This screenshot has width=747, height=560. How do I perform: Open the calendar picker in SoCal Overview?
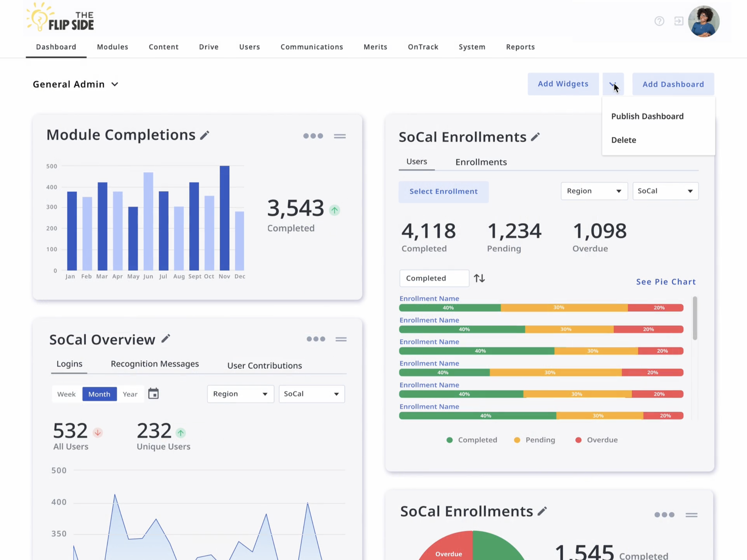pos(154,394)
